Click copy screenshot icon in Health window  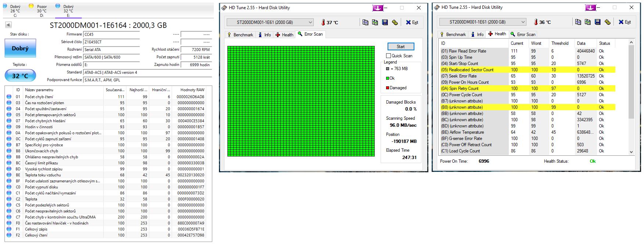tap(587, 22)
